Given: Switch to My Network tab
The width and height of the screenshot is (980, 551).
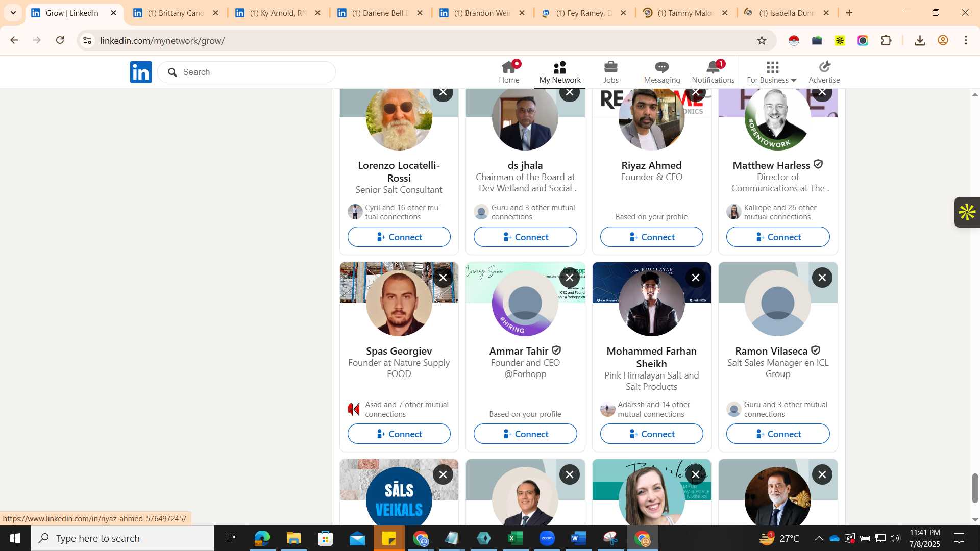Looking at the screenshot, I should coord(560,72).
